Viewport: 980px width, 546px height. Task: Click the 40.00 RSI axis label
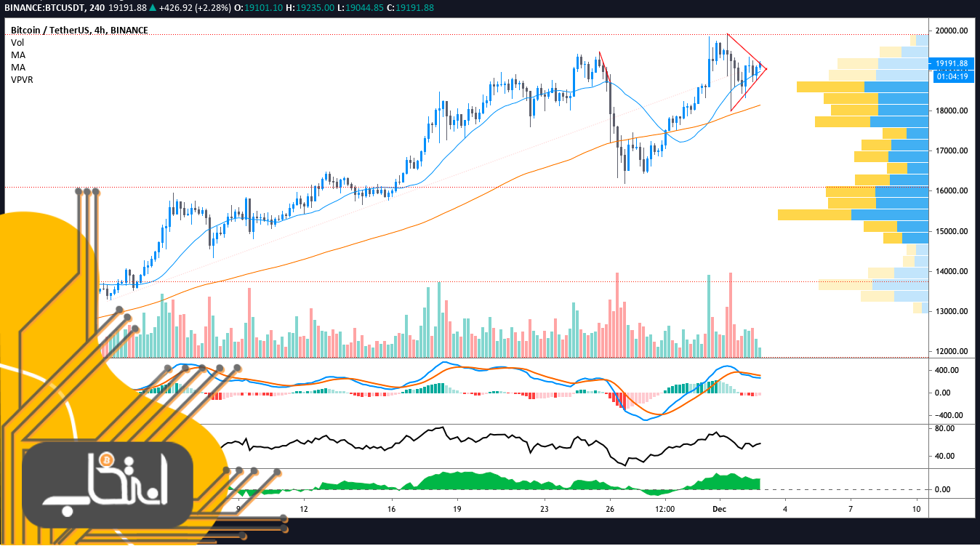tap(945, 456)
